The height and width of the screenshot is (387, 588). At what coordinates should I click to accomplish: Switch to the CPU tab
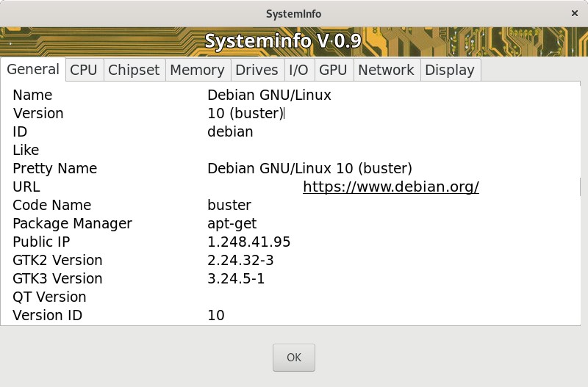click(83, 70)
